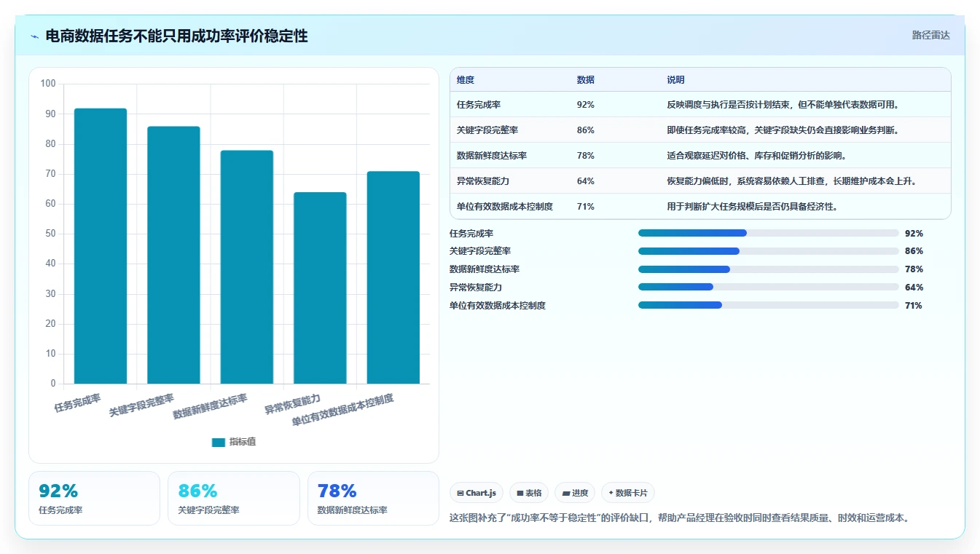Click description starting 用于判断扩大任务规模
Screen dimensions: 980x554
pyautogui.click(x=752, y=207)
